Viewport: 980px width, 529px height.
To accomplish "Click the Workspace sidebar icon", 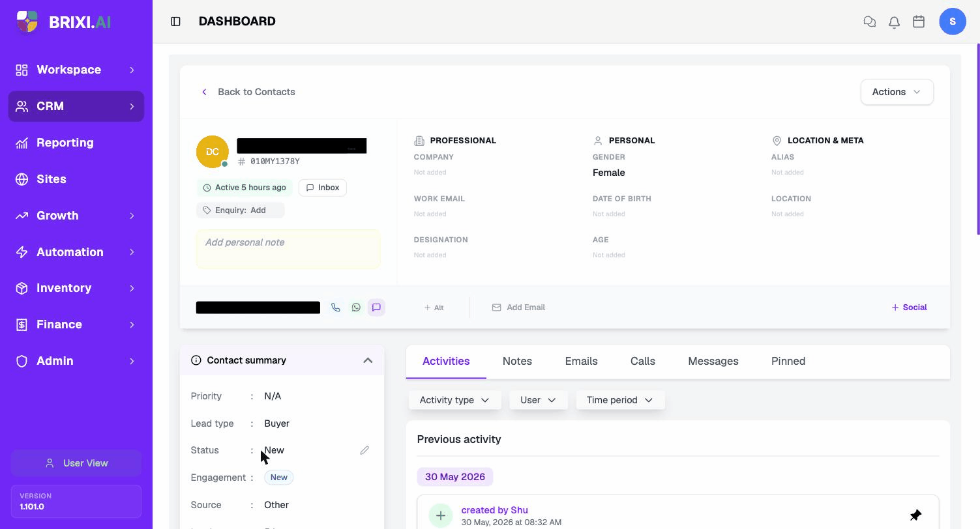I will 22,70.
